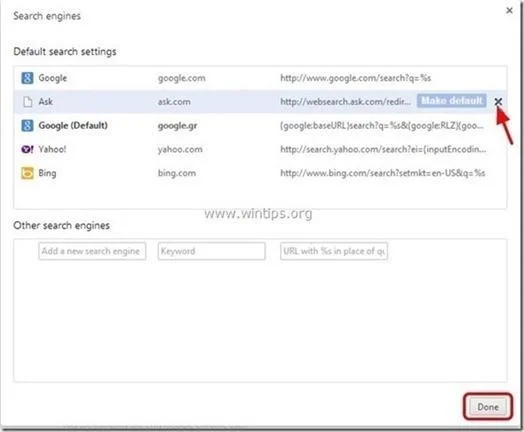Focus the Add a new search engine field
The height and width of the screenshot is (432, 524).
pyautogui.click(x=92, y=251)
